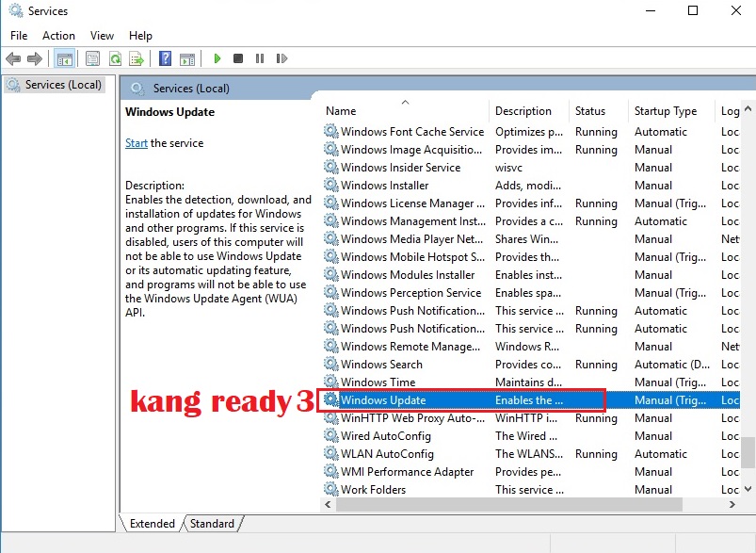The width and height of the screenshot is (756, 553).
Task: Click 'wisvc' description of Windows Insider Service
Action: [508, 168]
